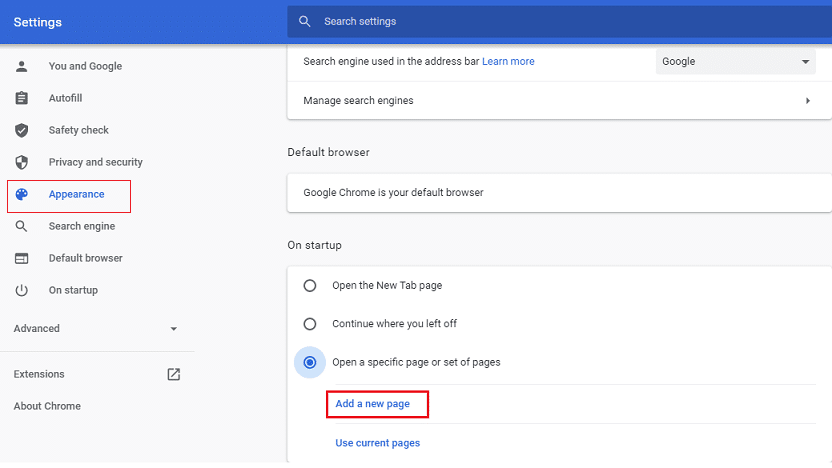The height and width of the screenshot is (468, 832).
Task: Click the person icon for You and Google
Action: pyautogui.click(x=21, y=66)
